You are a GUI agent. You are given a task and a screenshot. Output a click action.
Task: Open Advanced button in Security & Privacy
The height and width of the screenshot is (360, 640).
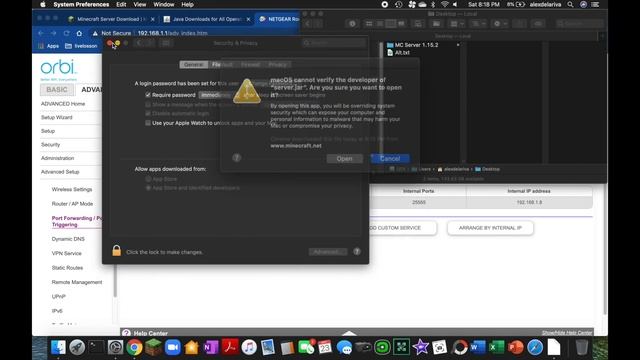click(328, 252)
